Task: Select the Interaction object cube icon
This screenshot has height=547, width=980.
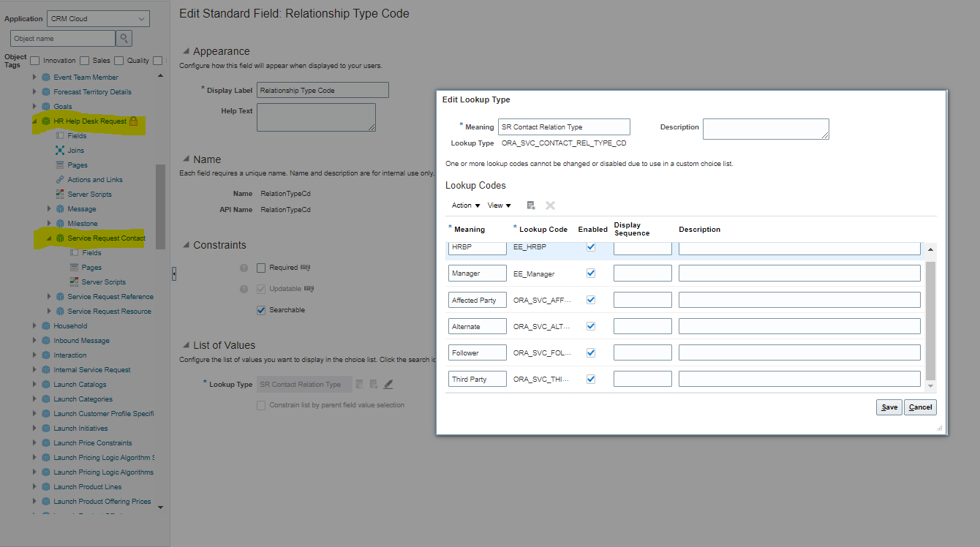Action: tap(45, 355)
